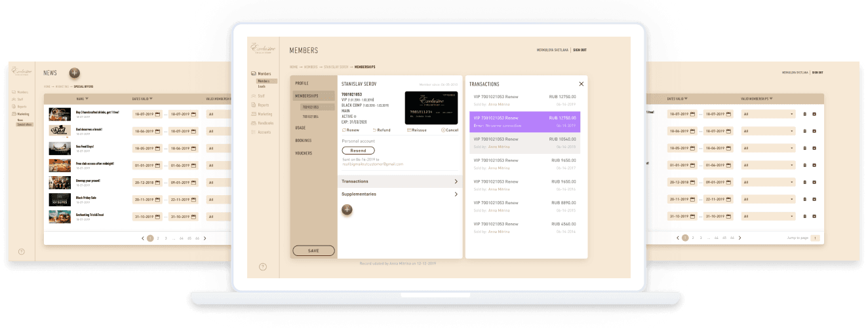Click the Cancel membership icon
868x328 pixels.
pyautogui.click(x=443, y=130)
